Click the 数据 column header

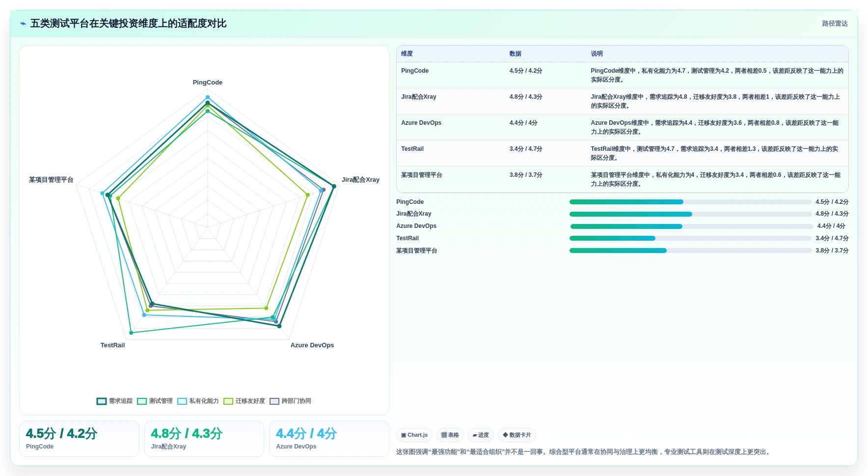click(515, 54)
